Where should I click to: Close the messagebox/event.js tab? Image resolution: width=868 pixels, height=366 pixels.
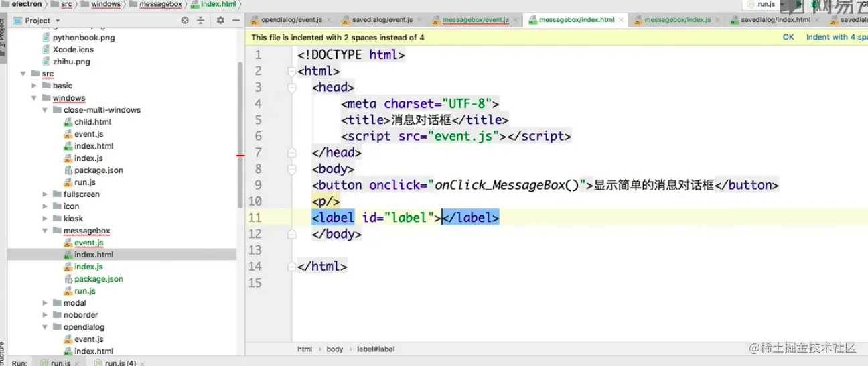(x=516, y=20)
